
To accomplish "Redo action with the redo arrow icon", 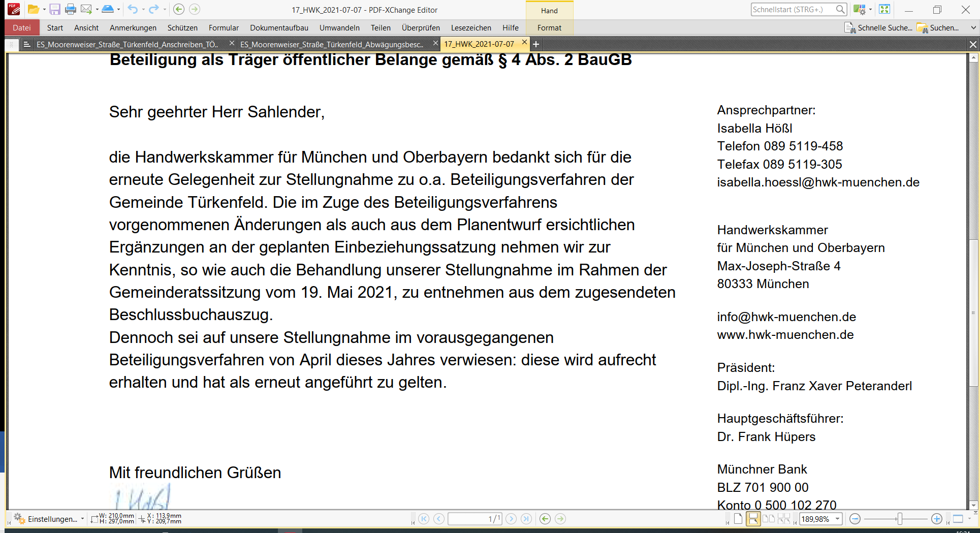I will tap(153, 9).
